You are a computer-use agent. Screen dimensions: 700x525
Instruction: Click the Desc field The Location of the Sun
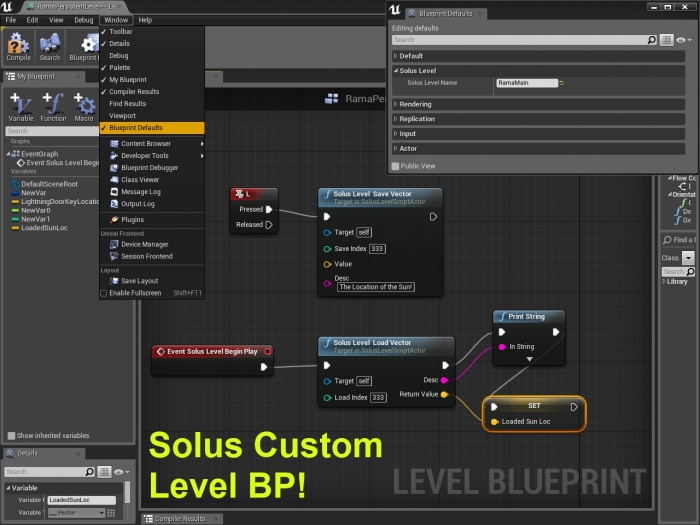click(x=375, y=287)
